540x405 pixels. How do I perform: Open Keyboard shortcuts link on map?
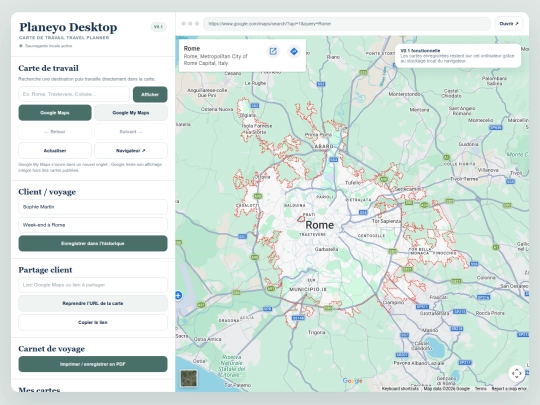pyautogui.click(x=400, y=388)
